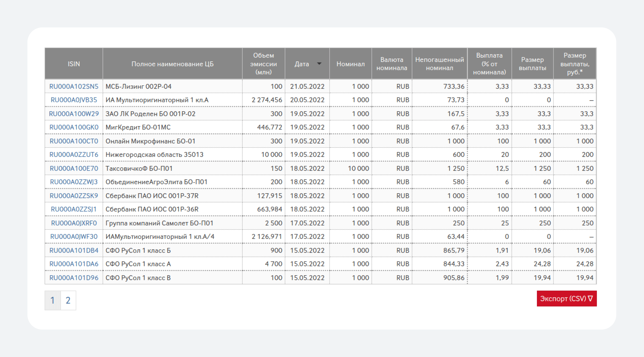Viewport: 644px width, 357px height.
Task: Click the emission volume 2 126,971
Action: pyautogui.click(x=267, y=236)
